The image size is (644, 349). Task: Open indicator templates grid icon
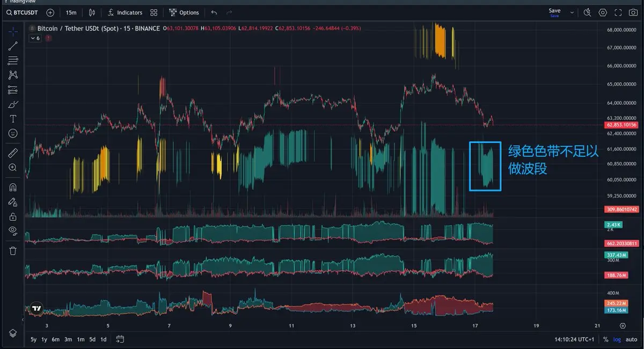click(154, 12)
